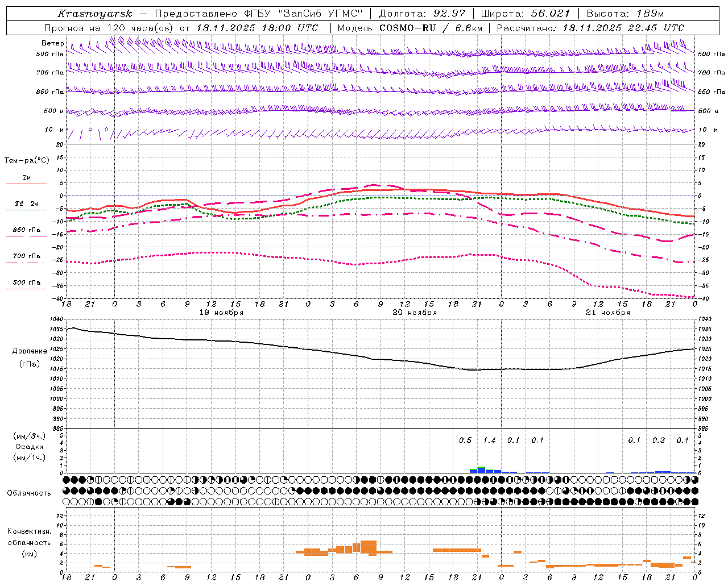This screenshot has width=728, height=582.
Task: Click the '700 гПа' legend entry beside temperature chart
Action: click(x=27, y=256)
